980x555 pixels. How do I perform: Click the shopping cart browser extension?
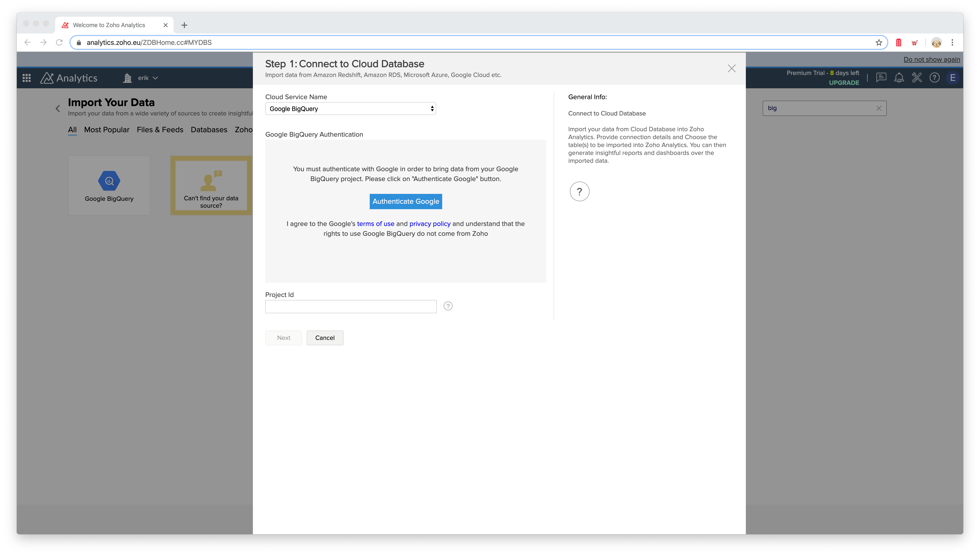pyautogui.click(x=914, y=42)
